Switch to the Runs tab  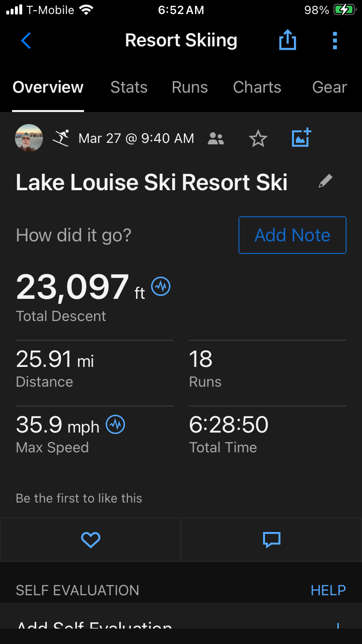point(190,87)
